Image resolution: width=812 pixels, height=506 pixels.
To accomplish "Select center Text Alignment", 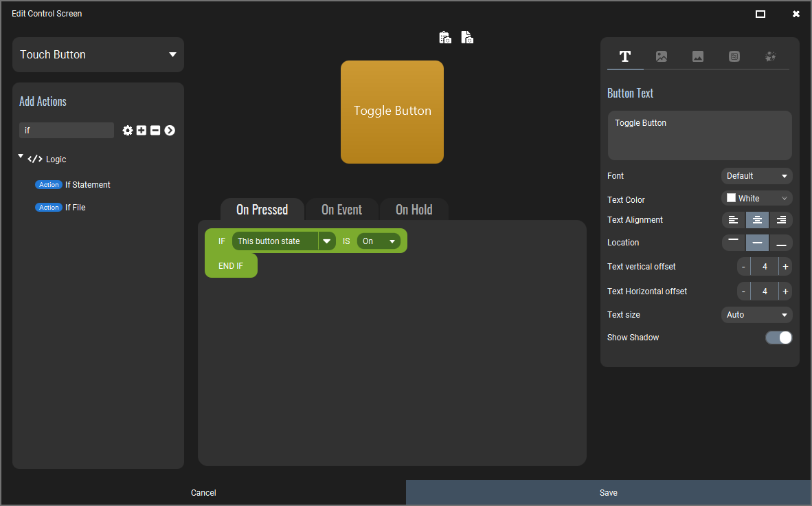I will tap(757, 219).
